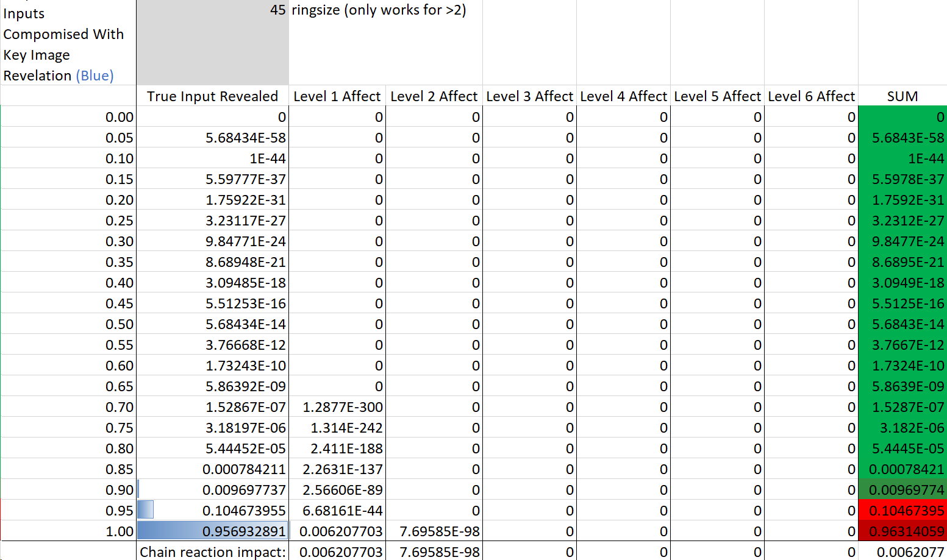Select cell with value 5.68434E-58

click(212, 137)
